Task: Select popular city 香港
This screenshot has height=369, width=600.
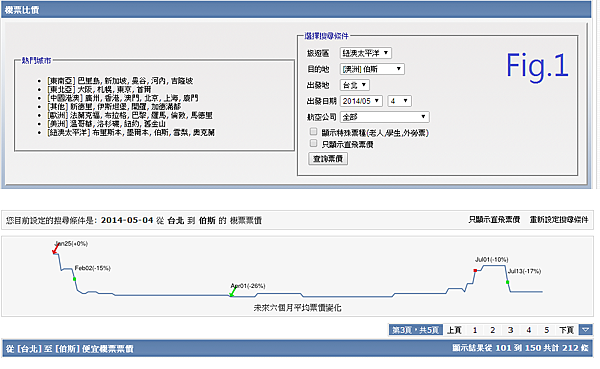Action: 112,98
